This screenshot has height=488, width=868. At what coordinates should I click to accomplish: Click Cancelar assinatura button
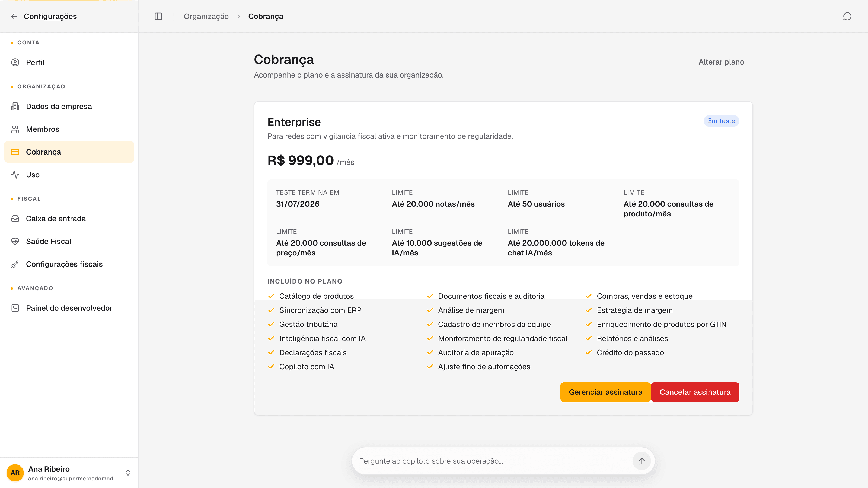point(695,392)
